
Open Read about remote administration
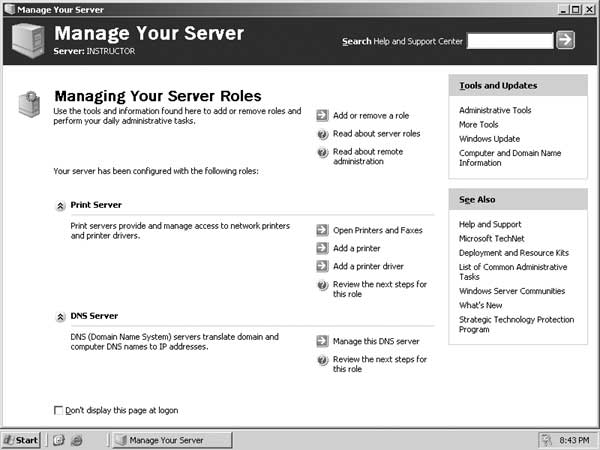(368, 157)
